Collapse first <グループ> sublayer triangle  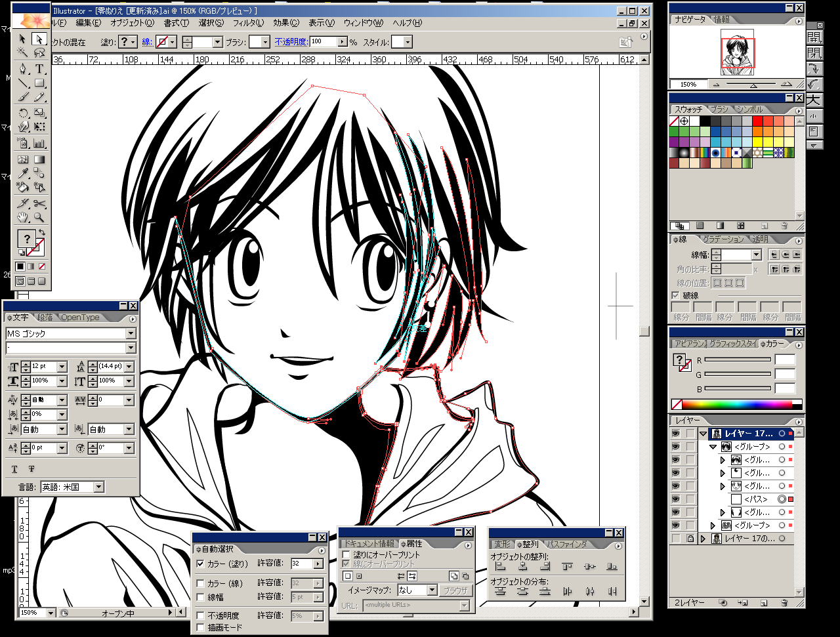[713, 447]
